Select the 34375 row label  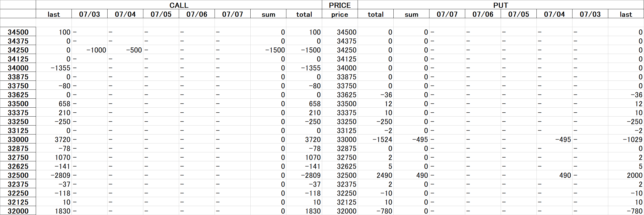[x=18, y=41]
